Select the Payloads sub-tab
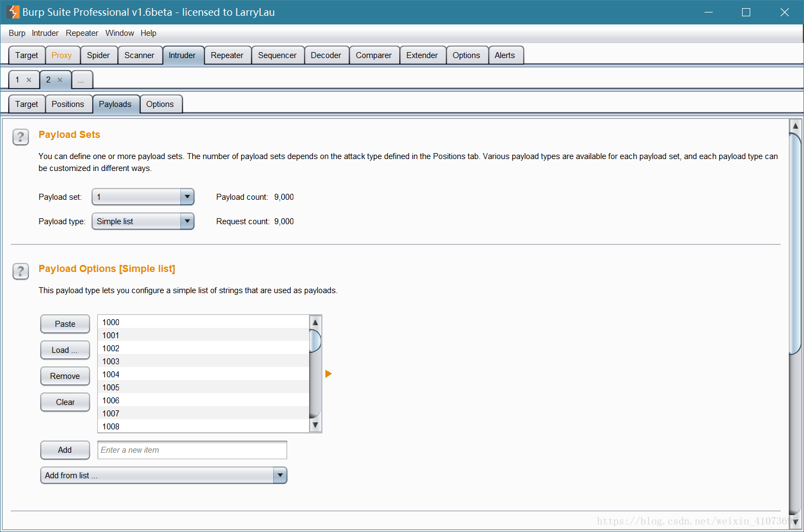Viewport: 804px width, 532px height. (x=115, y=104)
